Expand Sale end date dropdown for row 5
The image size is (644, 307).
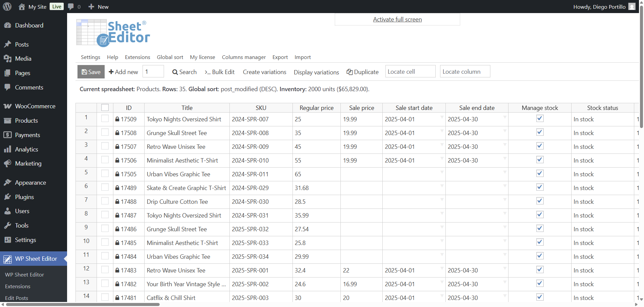click(x=504, y=172)
